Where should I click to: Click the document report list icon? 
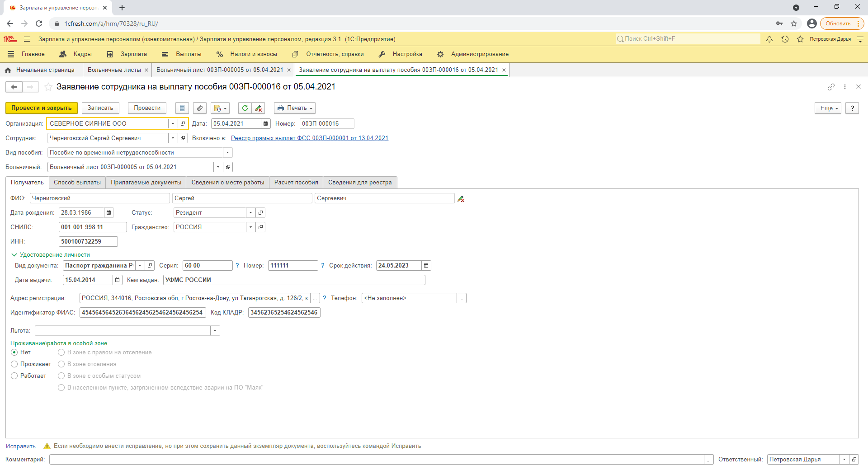coord(182,108)
